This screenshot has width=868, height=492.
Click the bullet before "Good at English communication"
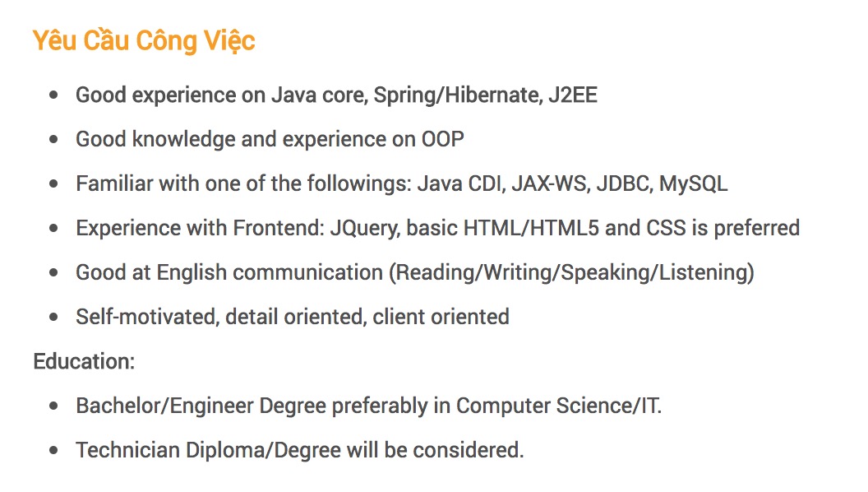coord(54,273)
